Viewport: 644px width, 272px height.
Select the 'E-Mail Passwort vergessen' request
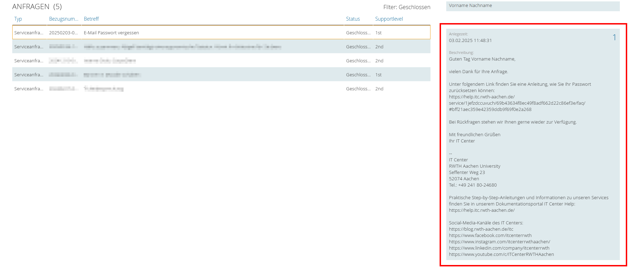[221, 33]
